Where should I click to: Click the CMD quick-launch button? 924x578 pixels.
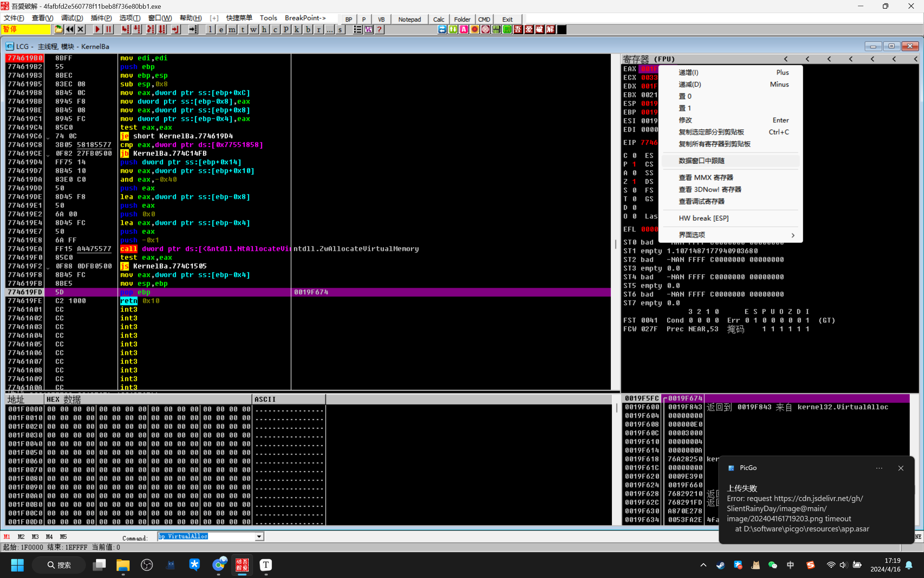(x=484, y=19)
